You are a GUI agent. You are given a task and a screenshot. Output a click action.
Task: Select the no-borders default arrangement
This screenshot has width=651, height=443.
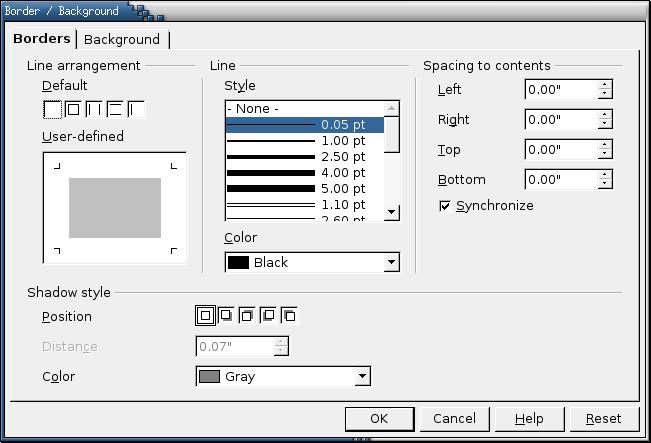tap(52, 109)
